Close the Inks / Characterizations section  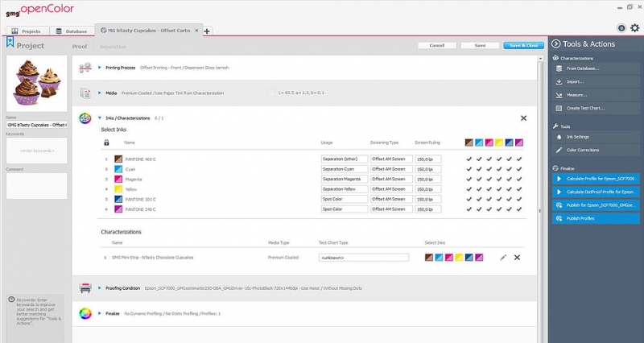pyautogui.click(x=523, y=118)
